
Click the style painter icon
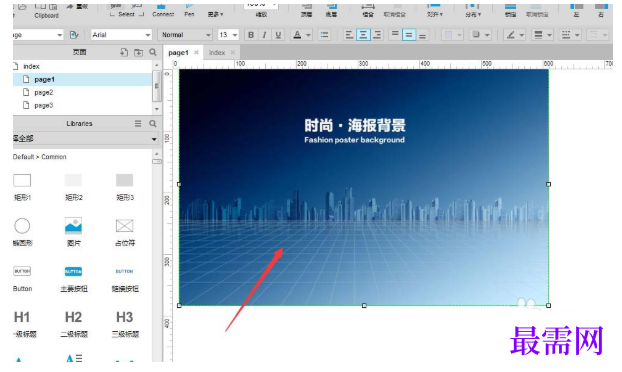tap(74, 35)
